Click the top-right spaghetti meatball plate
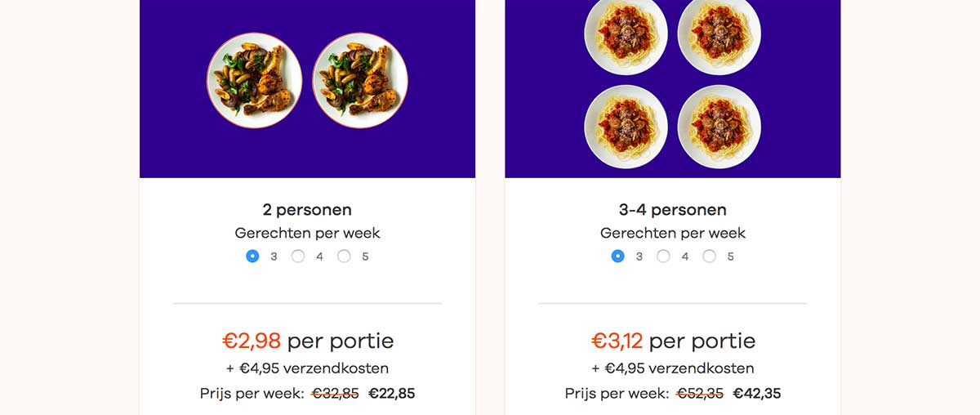Viewport: 980px width, 415px height. [719, 34]
